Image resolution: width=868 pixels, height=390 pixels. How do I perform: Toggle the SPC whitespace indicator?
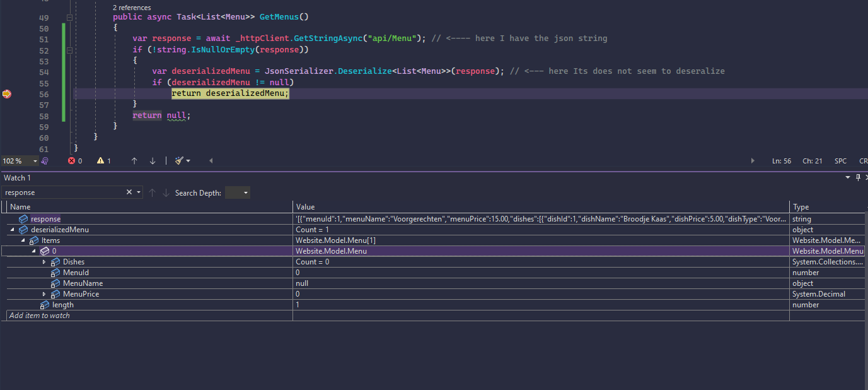click(840, 161)
